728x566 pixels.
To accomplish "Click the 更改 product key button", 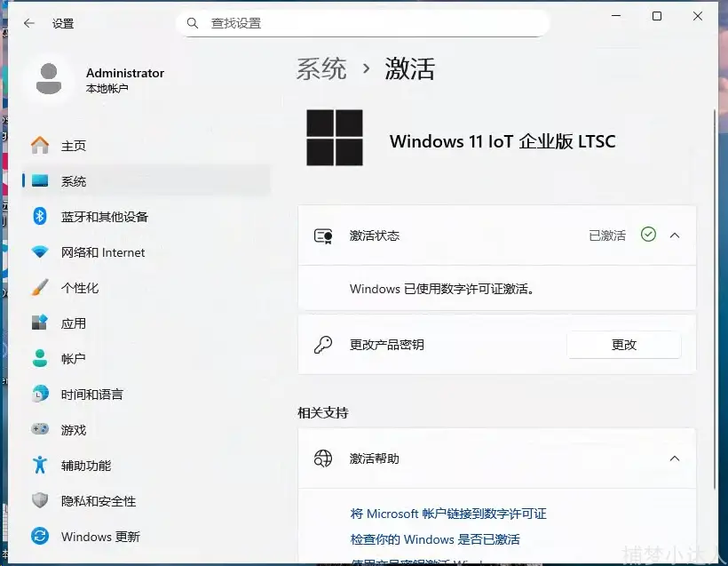I will 623,345.
